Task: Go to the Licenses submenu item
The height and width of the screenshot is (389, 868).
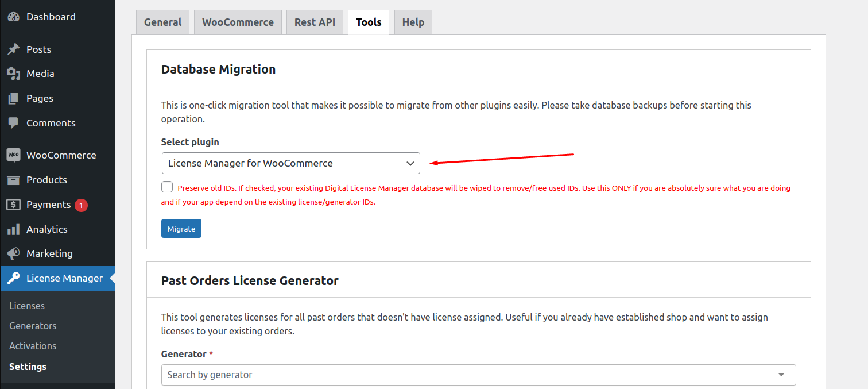Action: tap(27, 305)
